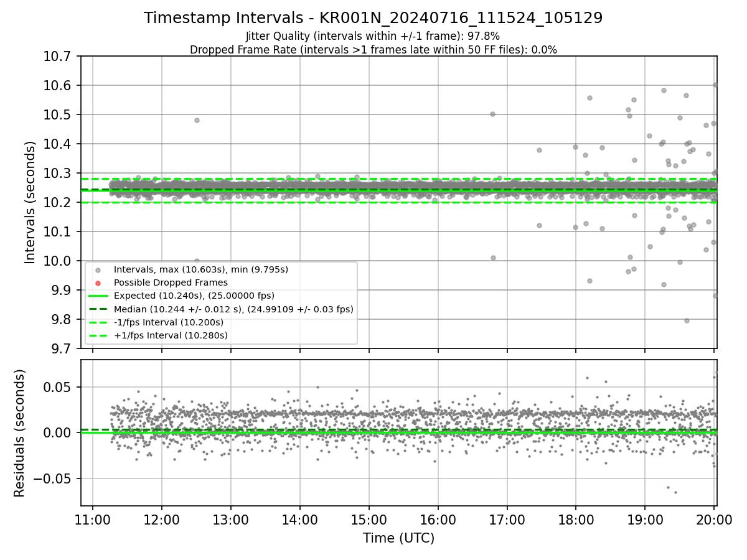This screenshot has height=560, width=747.
Task: Click the 19:00 x-axis tick label
Action: point(644,520)
